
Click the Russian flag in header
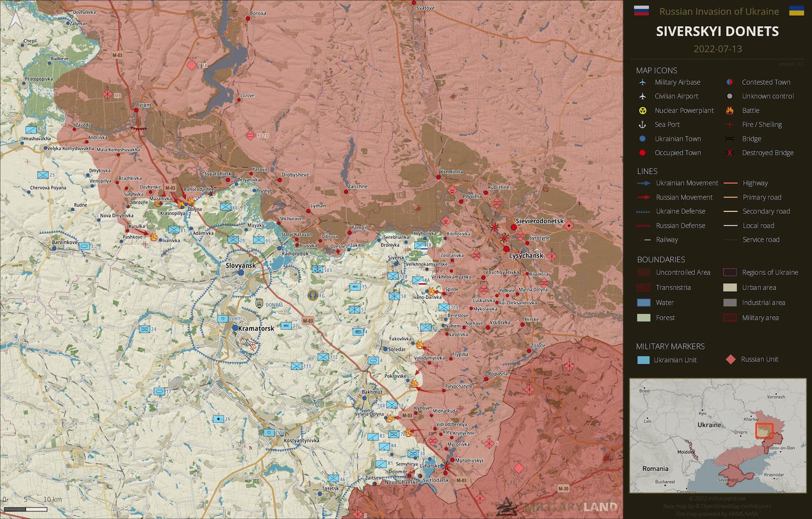[641, 11]
